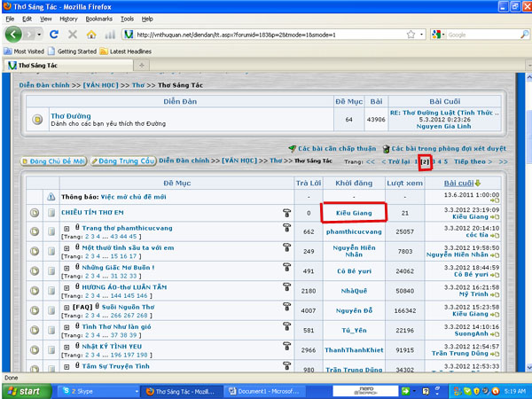Click the Stop loading X icon

pos(73,35)
